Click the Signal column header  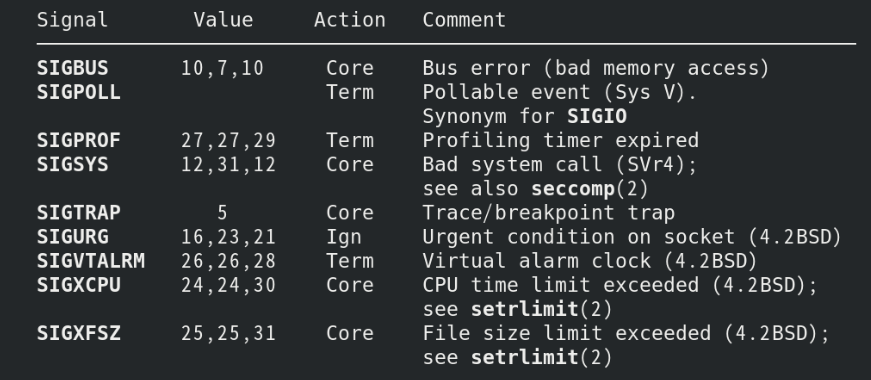point(72,20)
